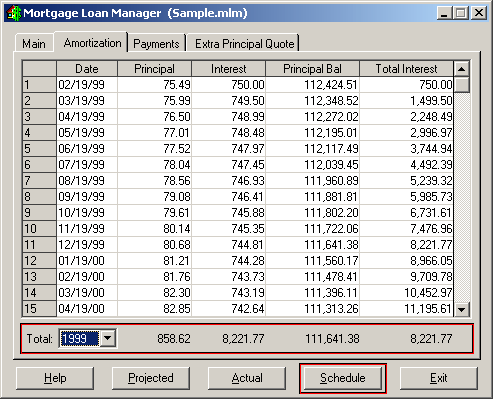Click the total interest value 7,476.96
The height and width of the screenshot is (399, 493).
coord(406,229)
